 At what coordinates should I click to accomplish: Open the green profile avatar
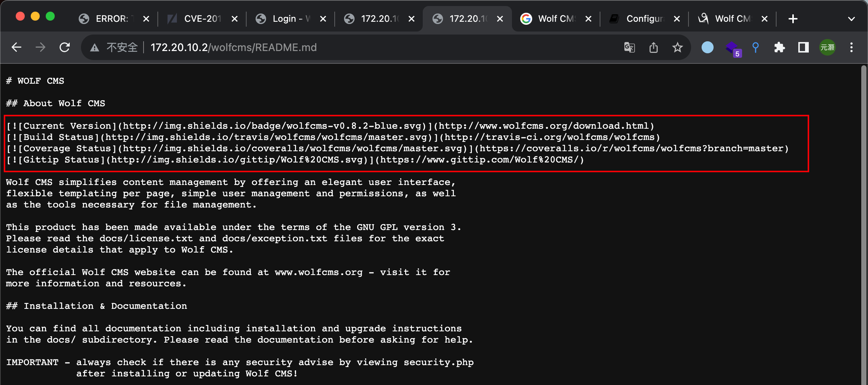click(x=828, y=47)
